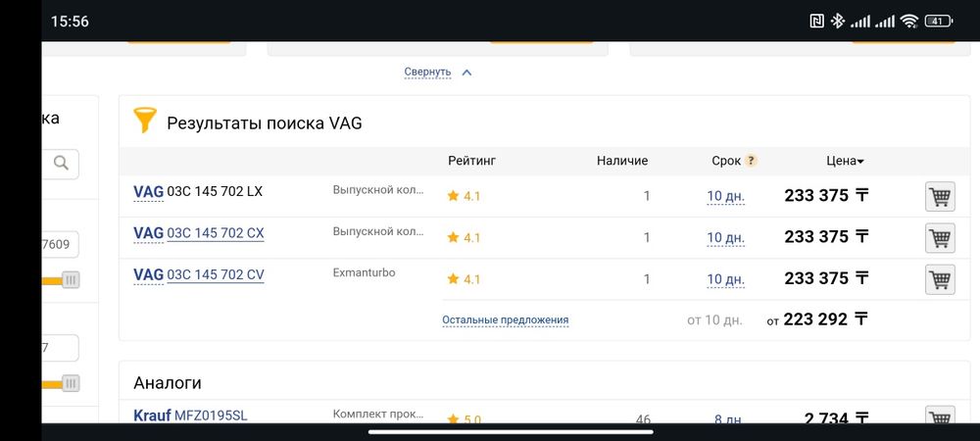Viewport: 980px width, 441px height.
Task: Click the Срок column header
Action: coord(726,161)
